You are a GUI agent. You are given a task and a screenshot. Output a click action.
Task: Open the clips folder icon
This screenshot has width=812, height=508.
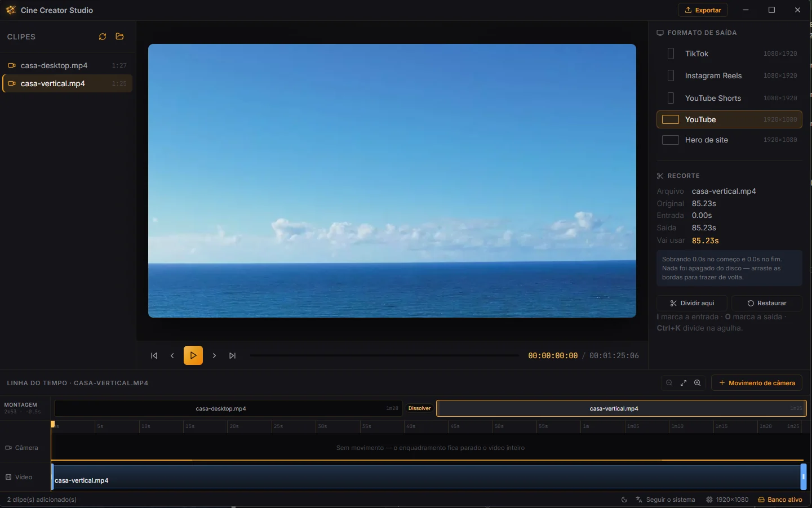[x=119, y=37]
